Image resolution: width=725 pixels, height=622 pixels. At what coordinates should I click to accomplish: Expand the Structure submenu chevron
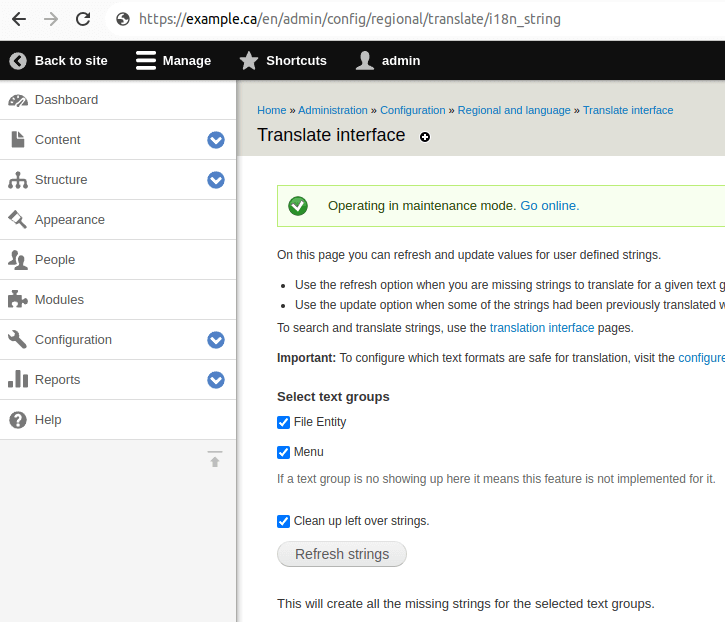(x=216, y=180)
